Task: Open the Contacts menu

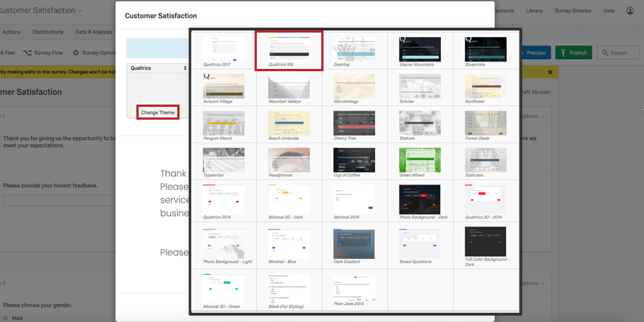Action: pos(504,11)
